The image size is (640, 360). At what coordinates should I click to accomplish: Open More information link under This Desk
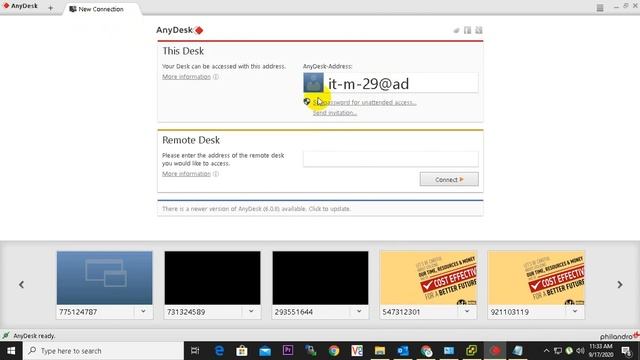pos(187,77)
